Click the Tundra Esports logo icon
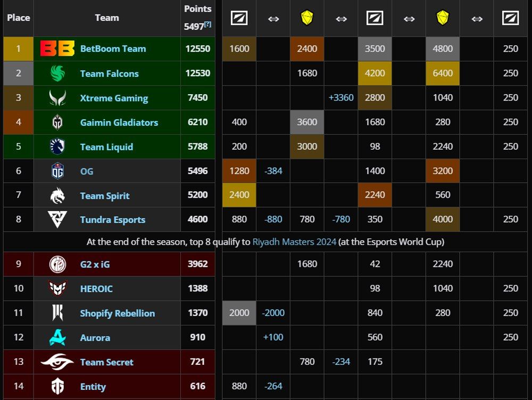Viewport: 532px width, 400px height. coord(57,219)
